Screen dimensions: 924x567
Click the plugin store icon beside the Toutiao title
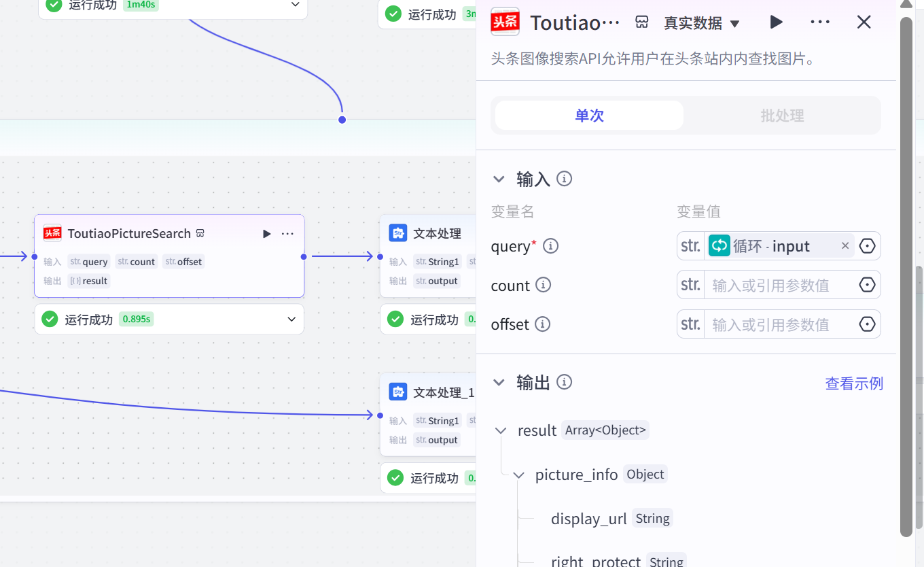tap(642, 22)
